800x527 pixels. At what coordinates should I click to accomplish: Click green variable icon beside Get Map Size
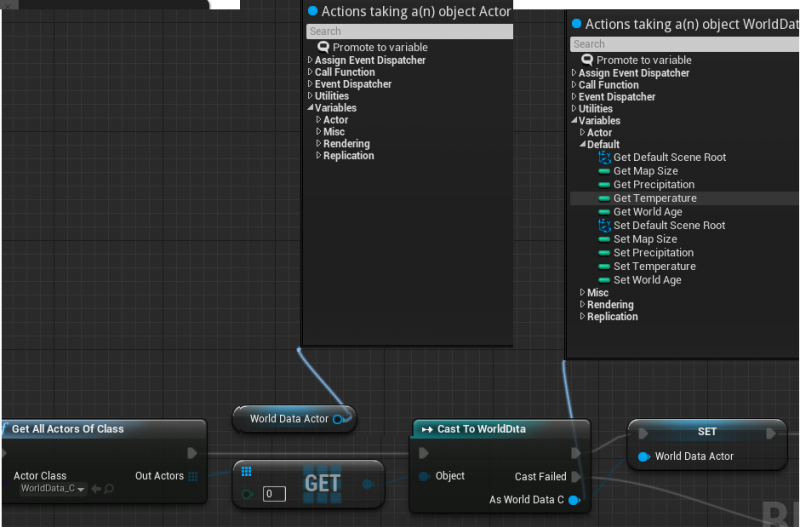click(604, 171)
